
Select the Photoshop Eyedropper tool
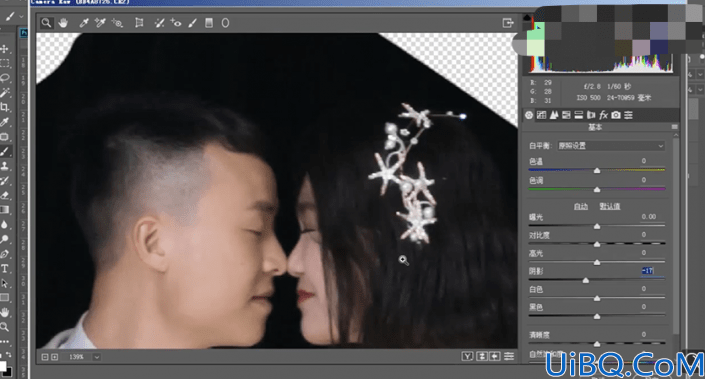point(5,122)
